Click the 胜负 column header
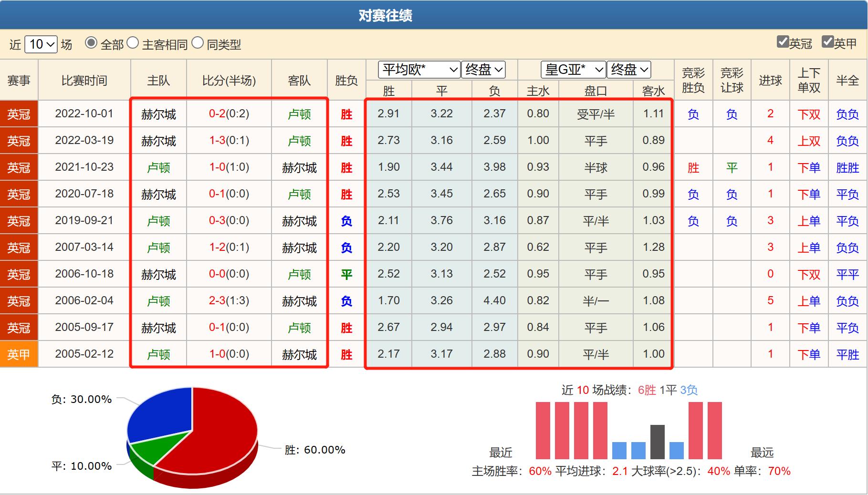The width and height of the screenshot is (868, 495). [x=346, y=80]
